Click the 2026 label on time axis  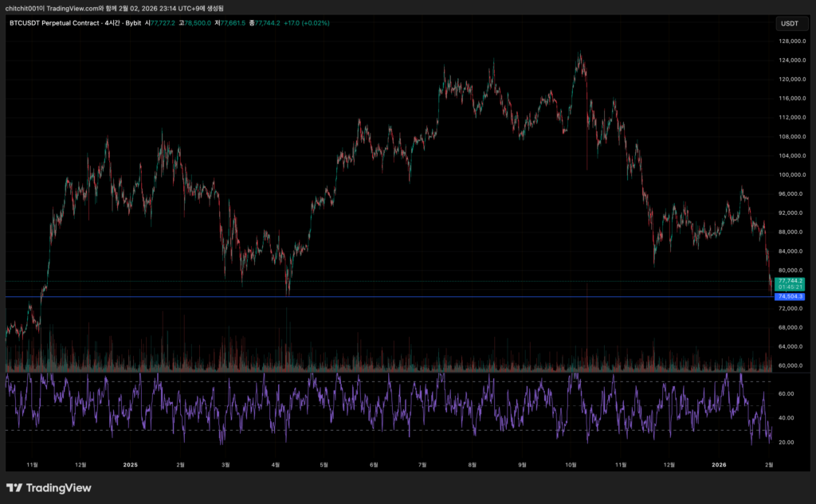(x=720, y=464)
